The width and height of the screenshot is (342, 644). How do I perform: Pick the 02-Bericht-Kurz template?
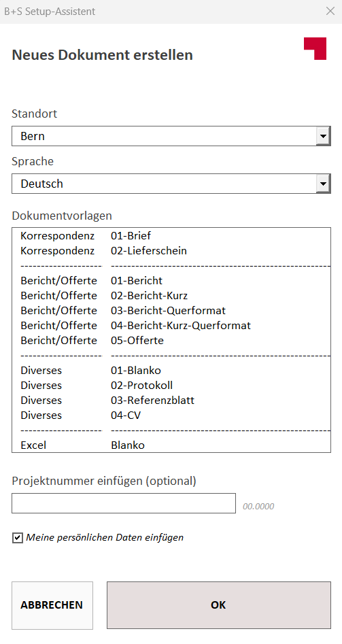171,296
